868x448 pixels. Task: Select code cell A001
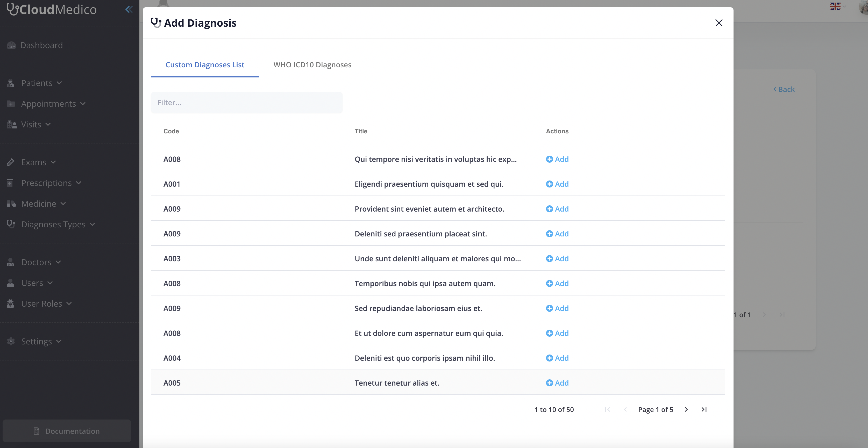click(x=172, y=184)
